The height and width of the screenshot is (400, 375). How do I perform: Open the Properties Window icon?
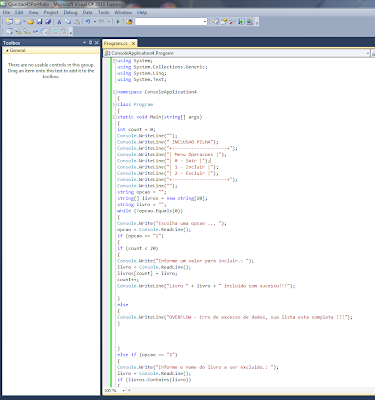tap(224, 22)
